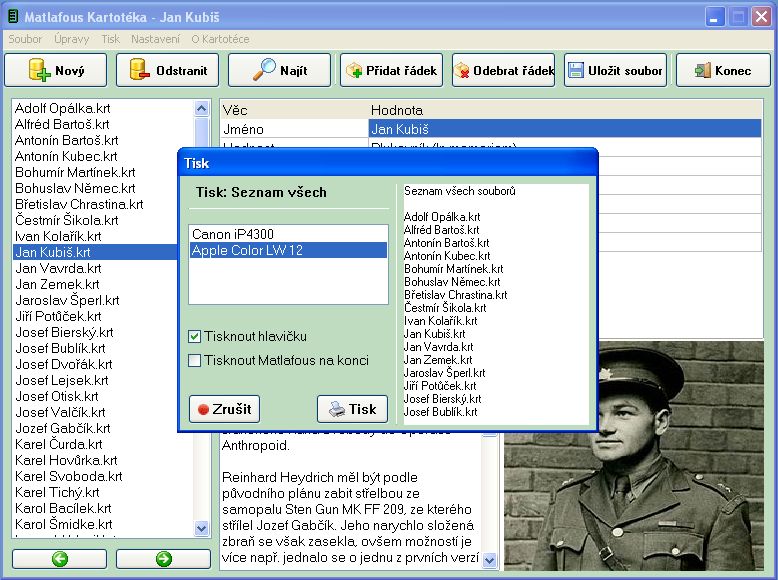Open the Tisk menu in menu bar
This screenshot has width=778, height=580.
pyautogui.click(x=111, y=39)
